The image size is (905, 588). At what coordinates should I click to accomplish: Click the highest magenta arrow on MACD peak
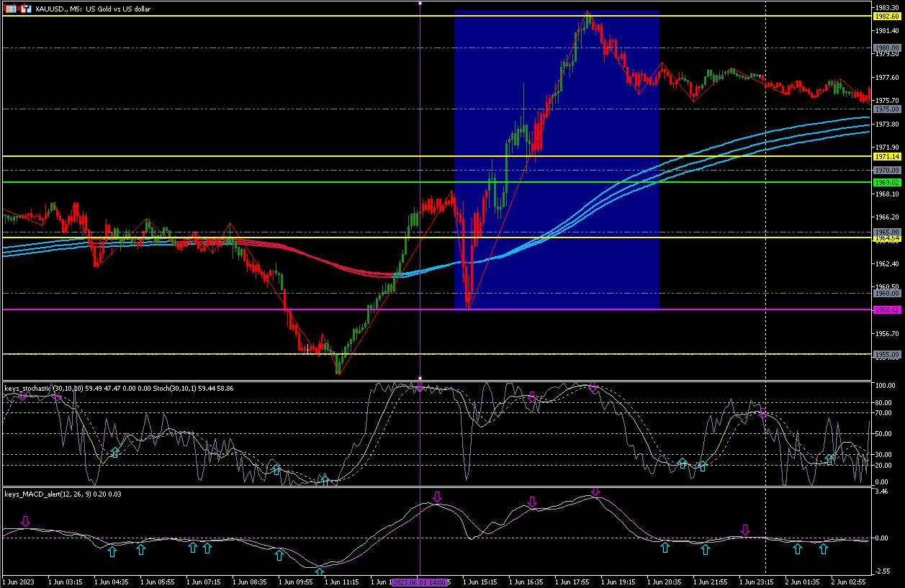click(x=595, y=492)
